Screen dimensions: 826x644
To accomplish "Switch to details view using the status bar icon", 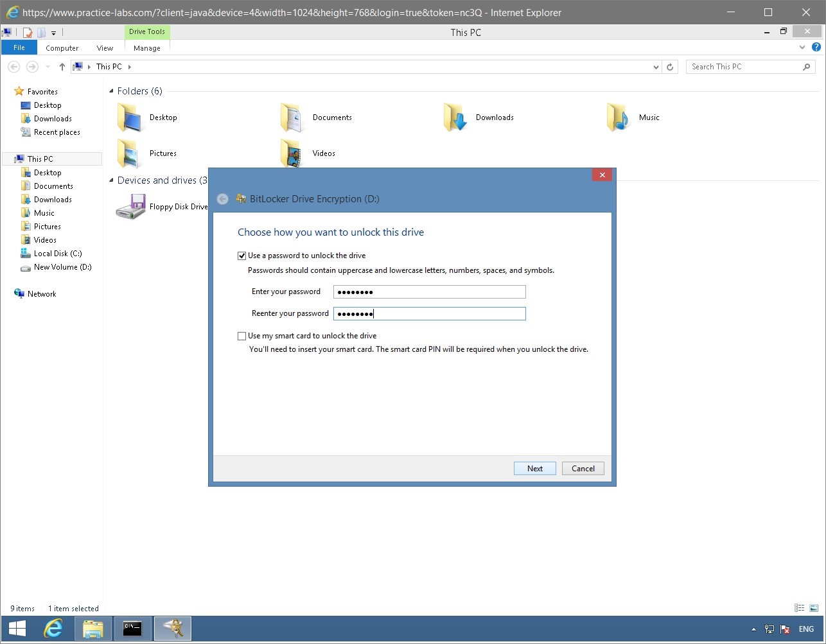I will click(799, 607).
